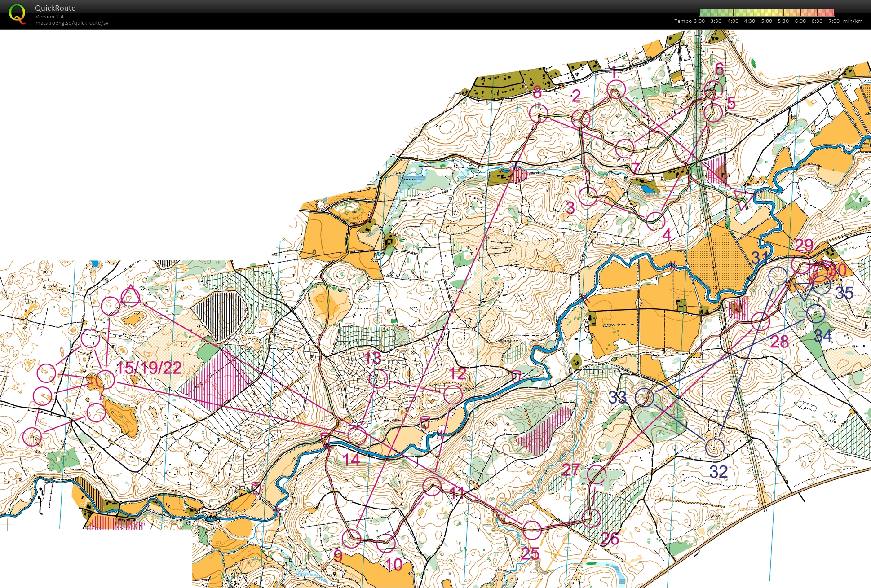Click the QuickRoute Q logo

(17, 14)
